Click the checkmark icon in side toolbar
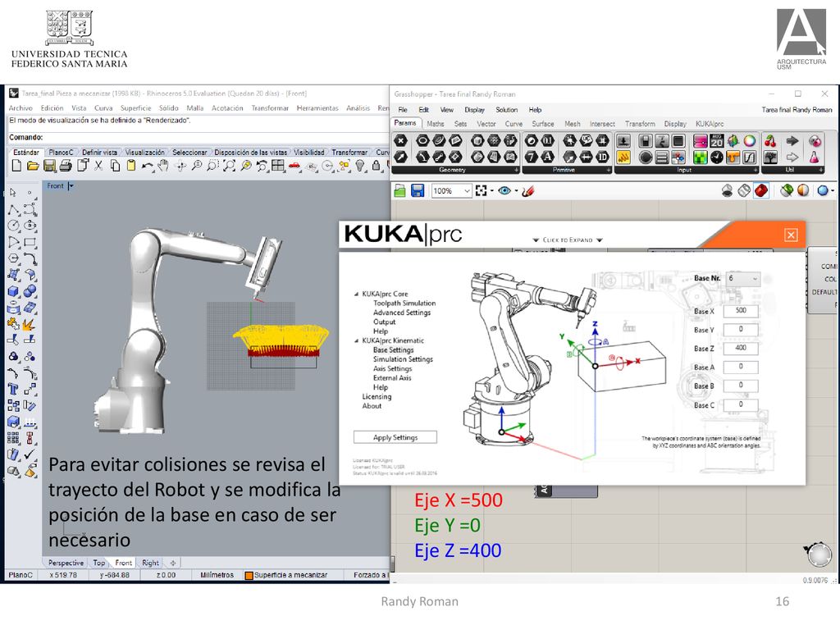Image resolution: width=840 pixels, height=630 pixels. tap(30, 454)
